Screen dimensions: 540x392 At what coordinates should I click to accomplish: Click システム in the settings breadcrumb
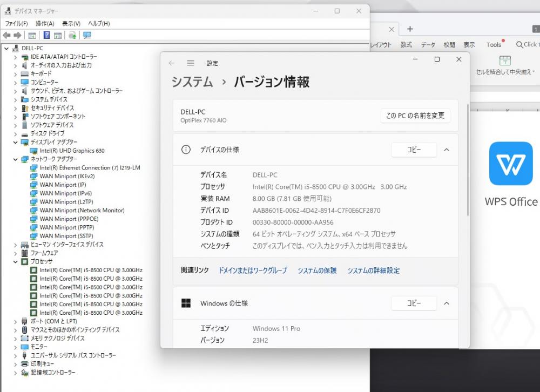[x=192, y=82]
